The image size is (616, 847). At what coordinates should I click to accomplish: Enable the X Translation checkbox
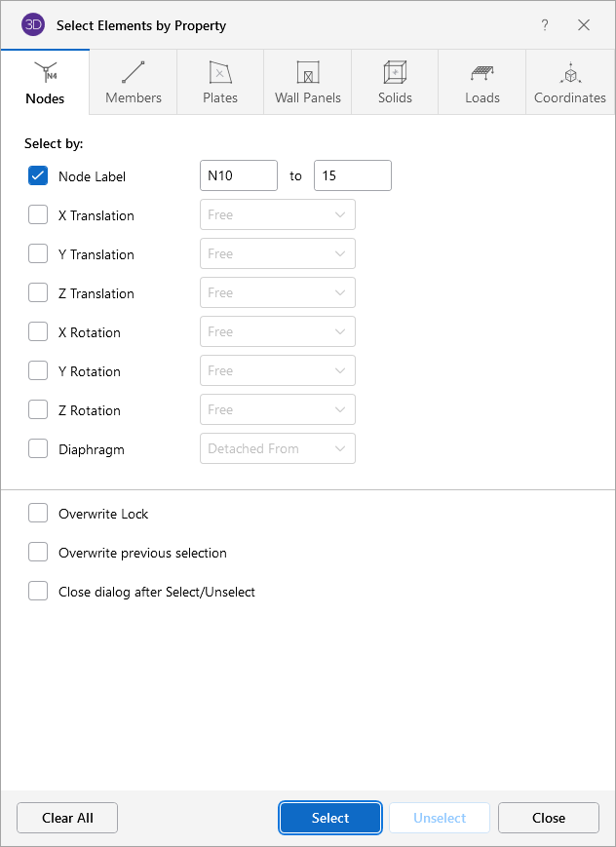click(38, 215)
